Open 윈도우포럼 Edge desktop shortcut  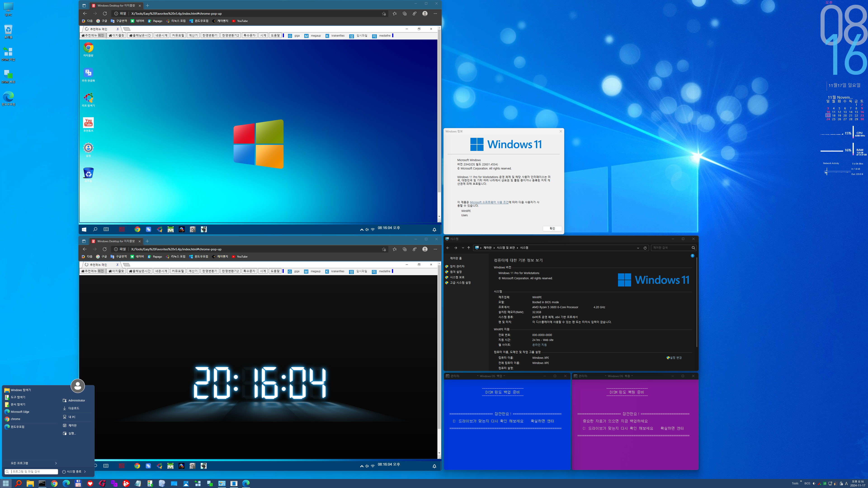pyautogui.click(x=8, y=99)
